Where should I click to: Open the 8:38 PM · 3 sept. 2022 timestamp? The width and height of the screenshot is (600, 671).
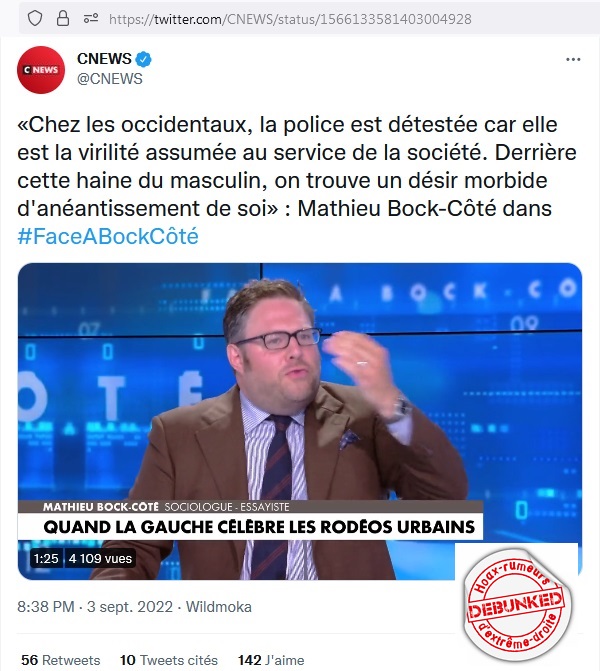[x=95, y=607]
